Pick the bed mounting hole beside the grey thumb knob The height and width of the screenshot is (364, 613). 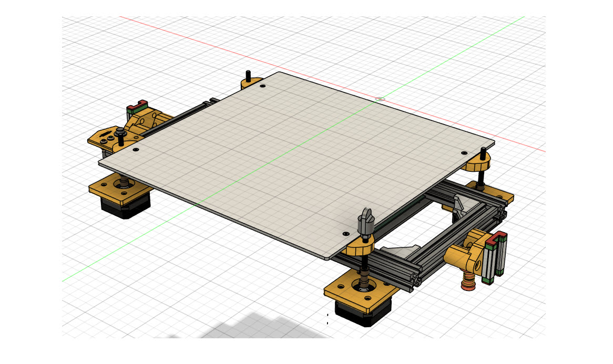point(345,234)
